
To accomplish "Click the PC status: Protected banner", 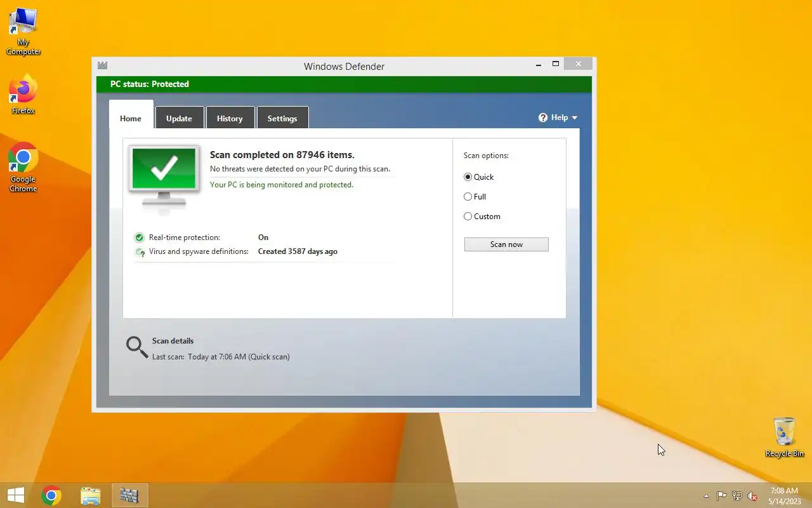I will pyautogui.click(x=344, y=84).
